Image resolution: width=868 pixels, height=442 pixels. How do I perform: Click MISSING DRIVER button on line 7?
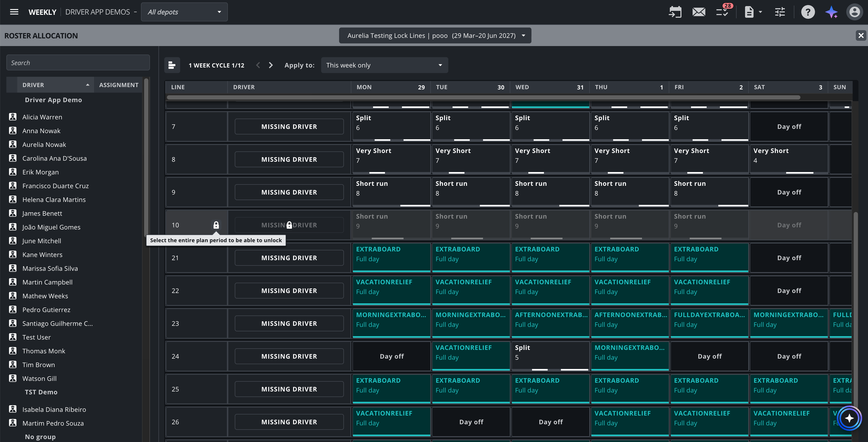coord(289,127)
